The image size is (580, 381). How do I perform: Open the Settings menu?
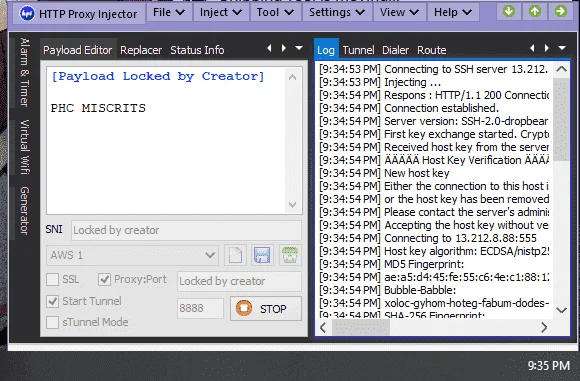click(337, 13)
